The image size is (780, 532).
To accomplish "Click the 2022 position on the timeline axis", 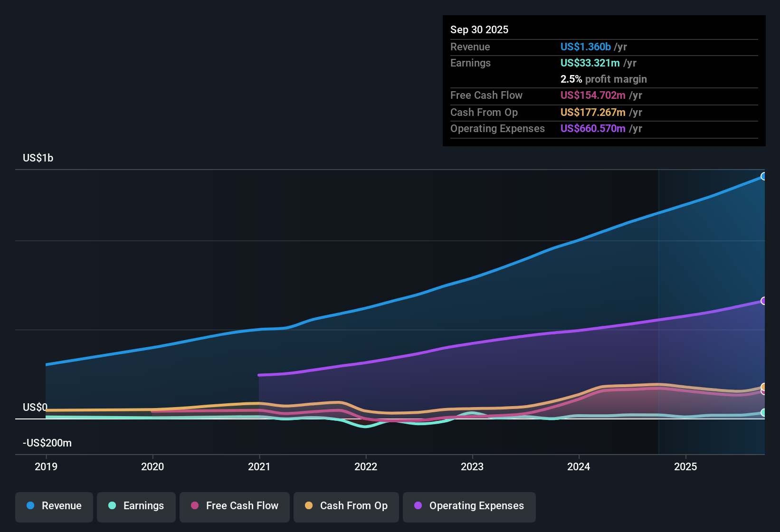I will [366, 467].
